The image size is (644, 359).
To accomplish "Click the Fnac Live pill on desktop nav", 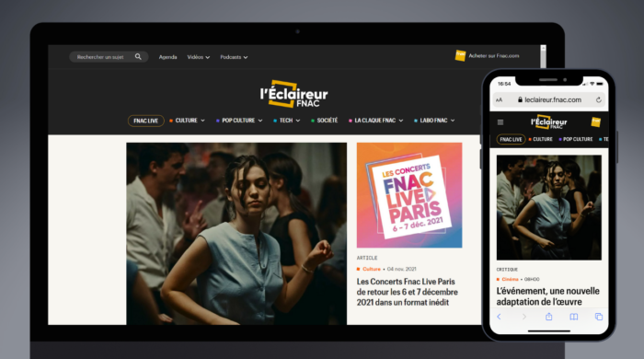I will 145,121.
